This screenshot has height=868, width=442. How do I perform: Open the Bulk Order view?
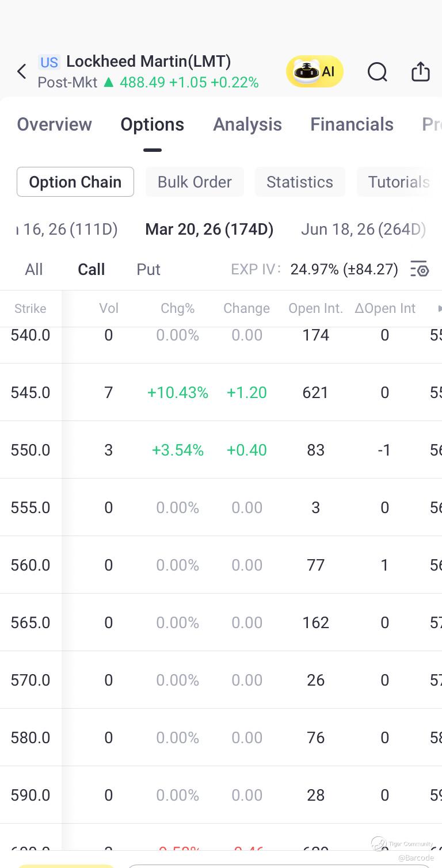(x=195, y=182)
